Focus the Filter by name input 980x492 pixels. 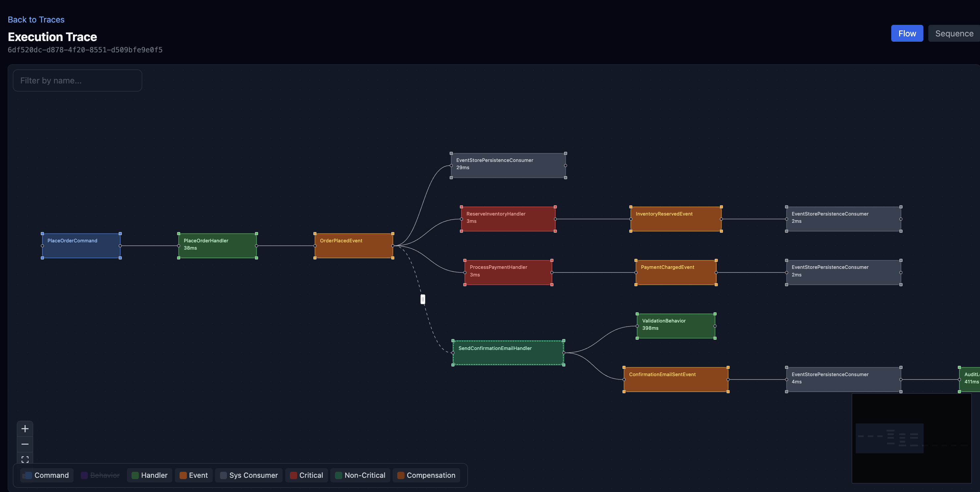point(77,80)
